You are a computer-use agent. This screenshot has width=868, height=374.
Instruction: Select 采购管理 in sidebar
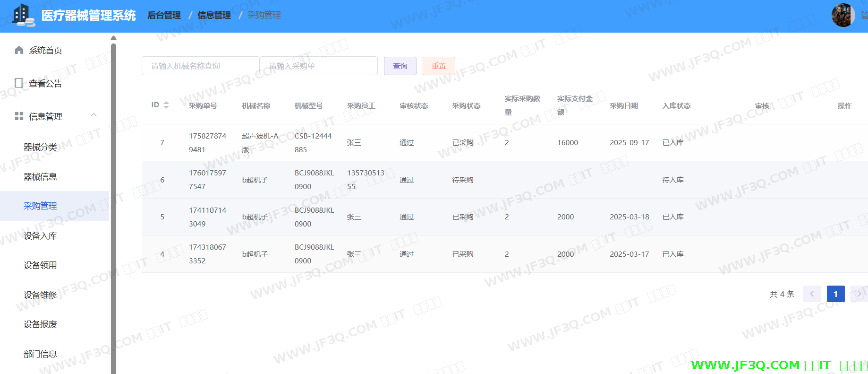40,206
